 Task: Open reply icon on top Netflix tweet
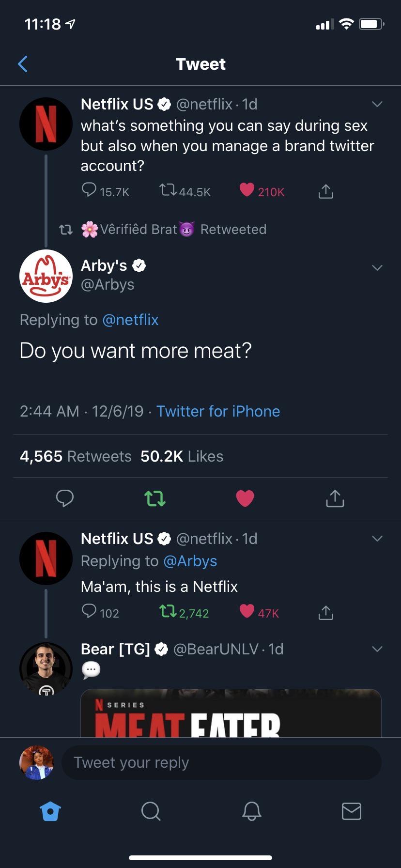tap(89, 190)
